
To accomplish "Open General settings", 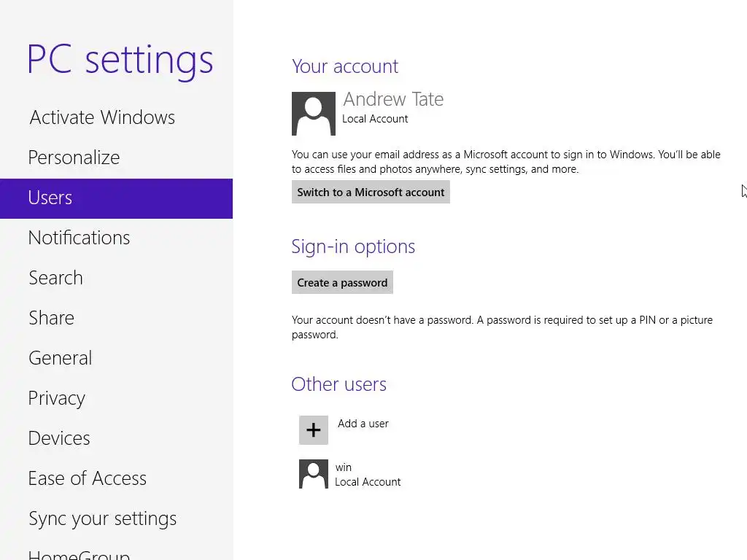I will point(60,358).
